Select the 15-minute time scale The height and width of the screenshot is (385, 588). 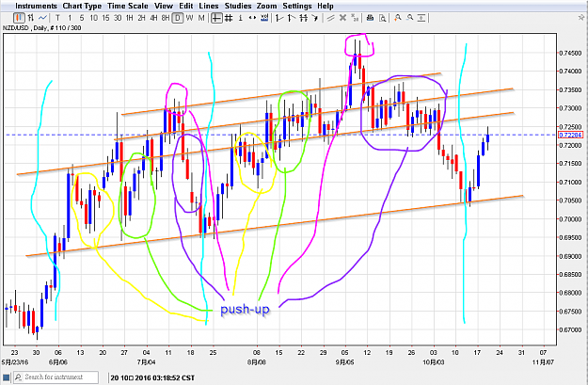pos(105,18)
